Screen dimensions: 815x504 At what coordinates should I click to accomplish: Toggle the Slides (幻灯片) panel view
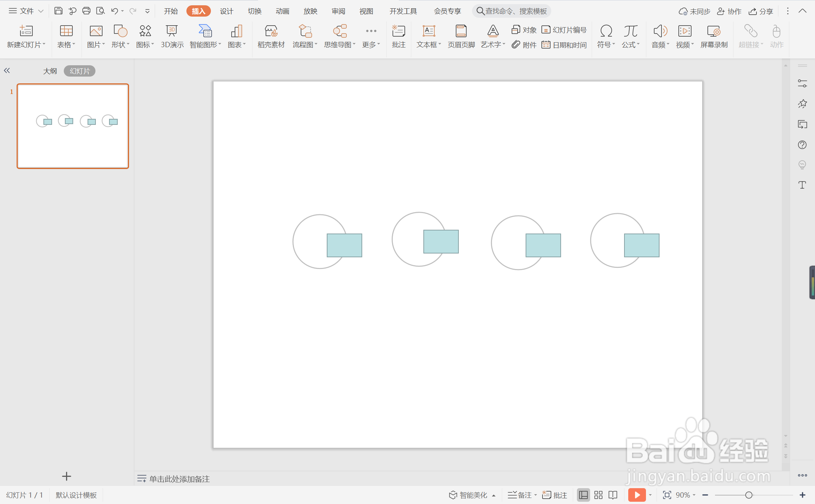(80, 71)
